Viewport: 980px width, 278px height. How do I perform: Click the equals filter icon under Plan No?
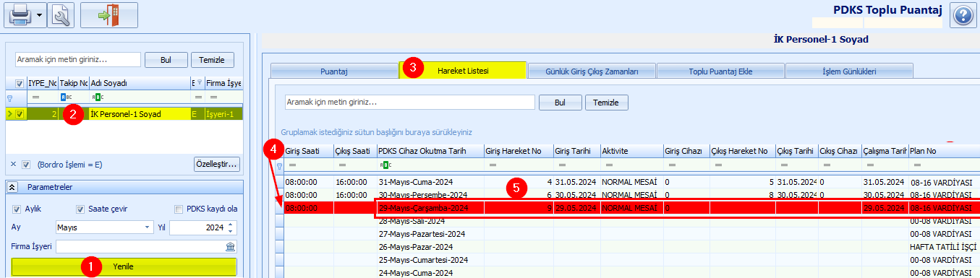pyautogui.click(x=918, y=165)
